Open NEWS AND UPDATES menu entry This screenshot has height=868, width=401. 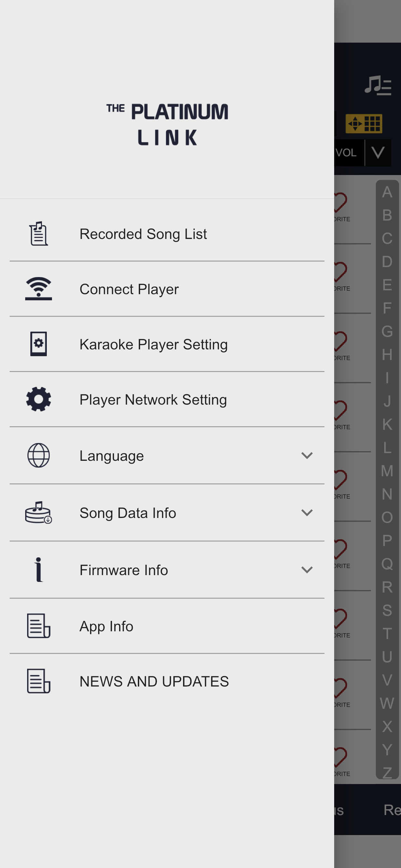(167, 681)
